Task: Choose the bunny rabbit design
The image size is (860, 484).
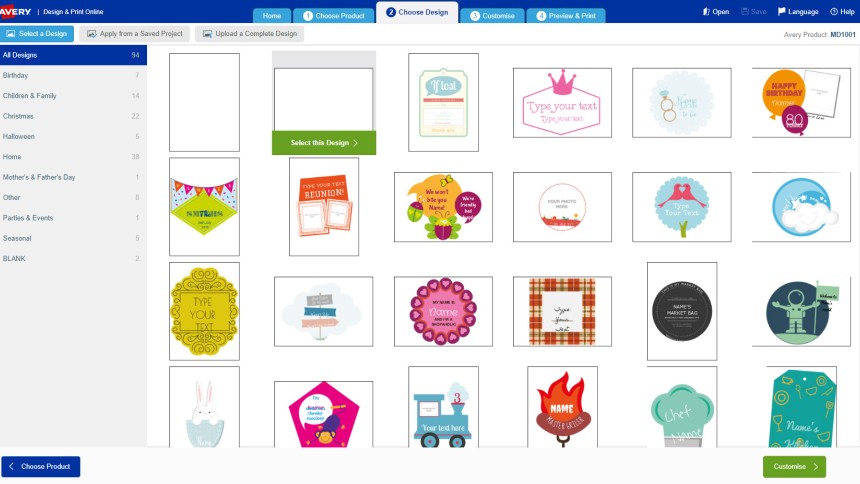Action: click(x=204, y=407)
